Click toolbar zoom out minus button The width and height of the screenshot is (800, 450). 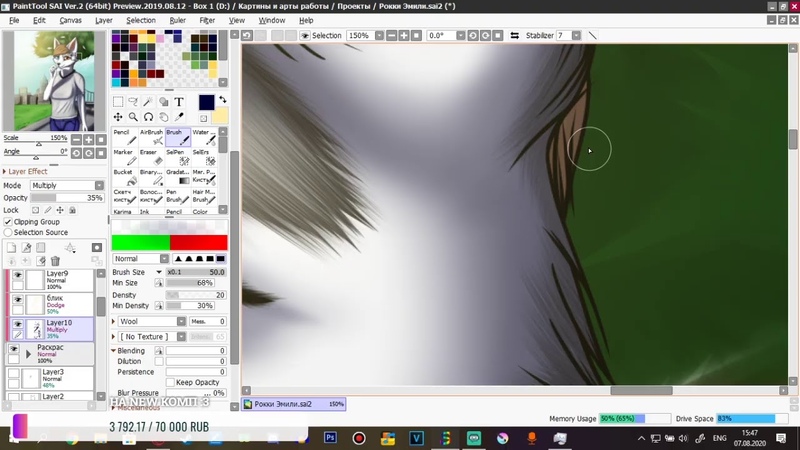pos(391,35)
